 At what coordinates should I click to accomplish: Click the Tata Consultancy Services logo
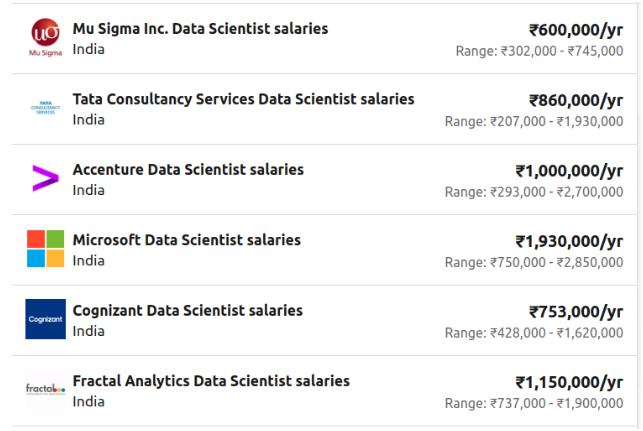[x=45, y=108]
